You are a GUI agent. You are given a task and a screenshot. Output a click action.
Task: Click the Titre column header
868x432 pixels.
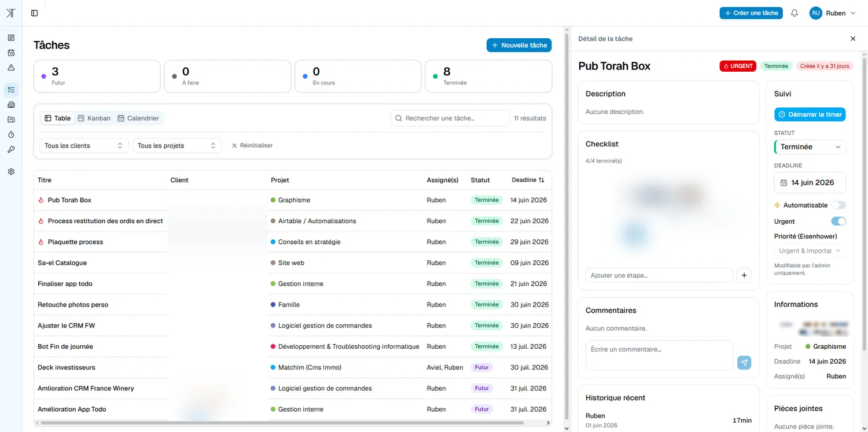coord(45,180)
